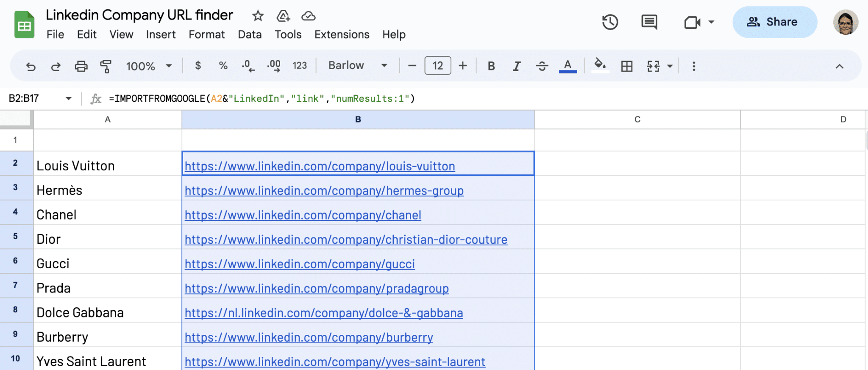Open the comments panel icon
The height and width of the screenshot is (370, 868).
click(x=649, y=22)
